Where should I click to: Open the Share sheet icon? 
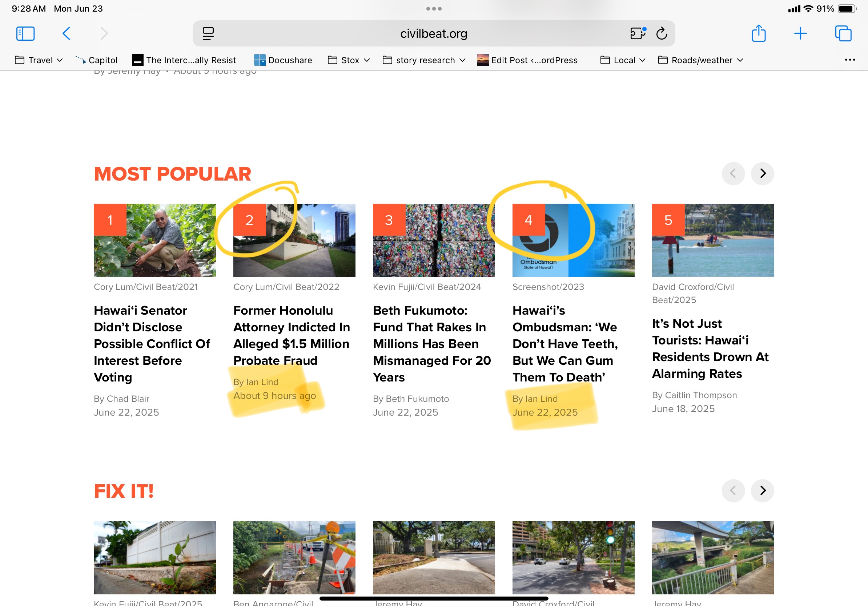tap(758, 33)
